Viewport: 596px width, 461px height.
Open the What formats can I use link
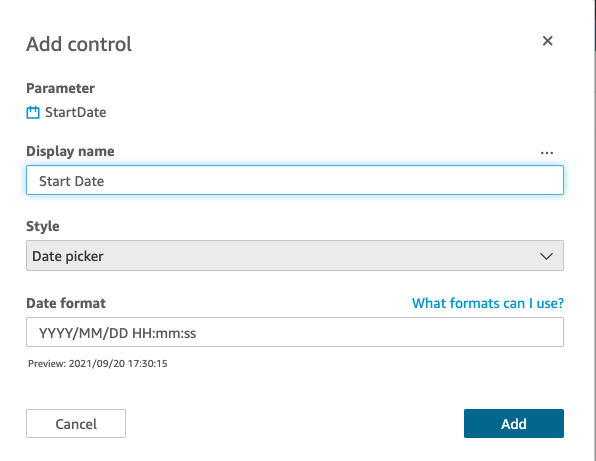[x=488, y=303]
